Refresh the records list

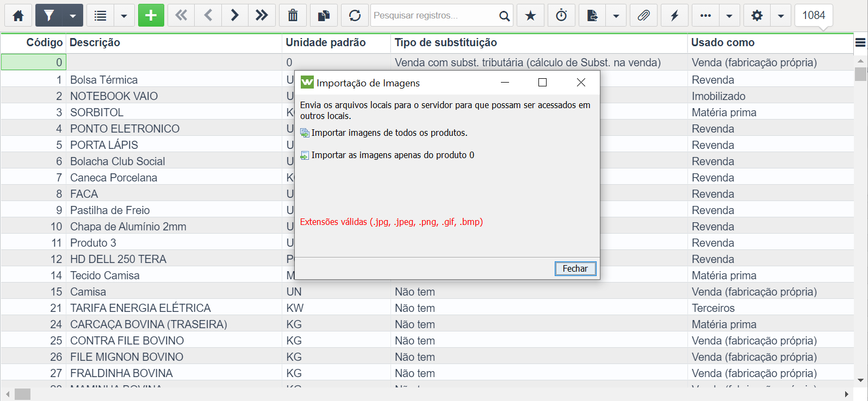tap(355, 15)
